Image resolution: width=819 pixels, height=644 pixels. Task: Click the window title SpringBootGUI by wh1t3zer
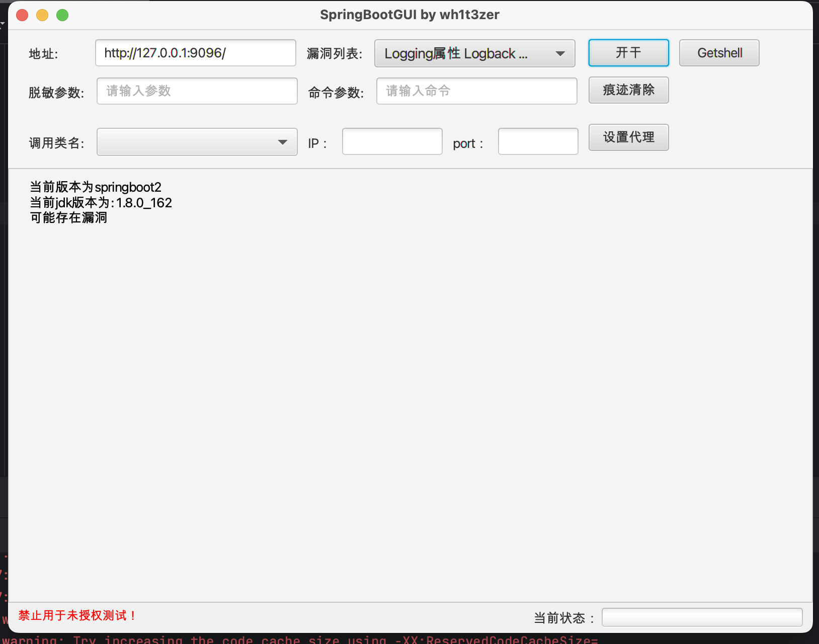(x=410, y=15)
